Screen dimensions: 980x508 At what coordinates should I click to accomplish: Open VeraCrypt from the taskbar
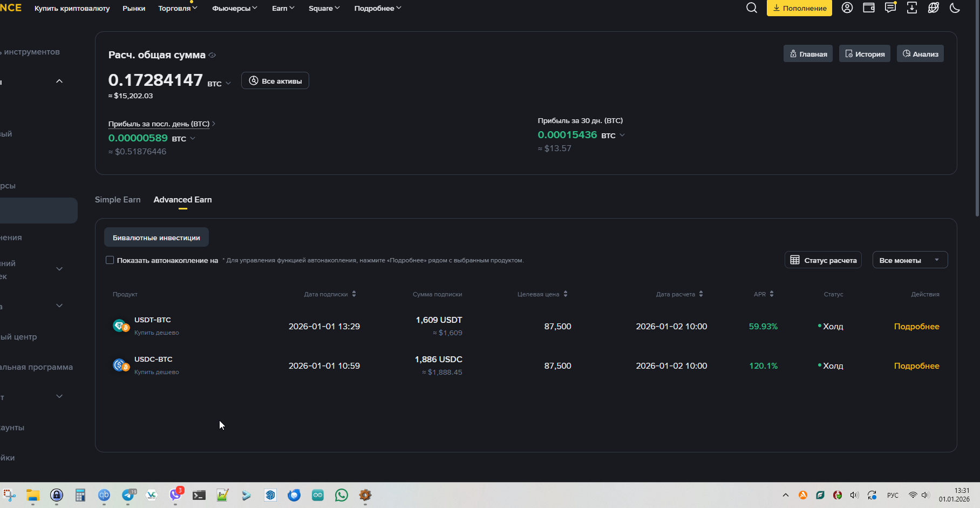click(x=152, y=495)
